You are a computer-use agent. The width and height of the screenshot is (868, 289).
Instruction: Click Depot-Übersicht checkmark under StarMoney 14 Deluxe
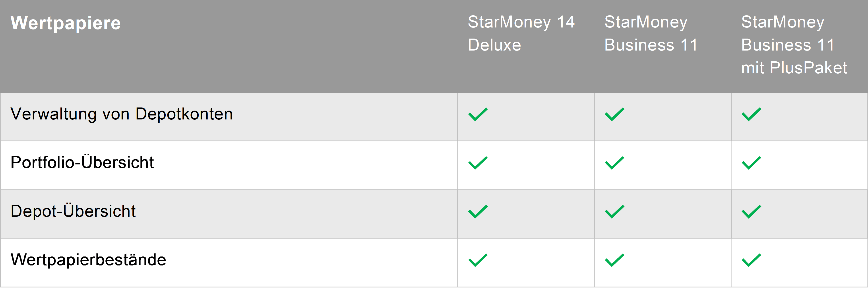[478, 212]
